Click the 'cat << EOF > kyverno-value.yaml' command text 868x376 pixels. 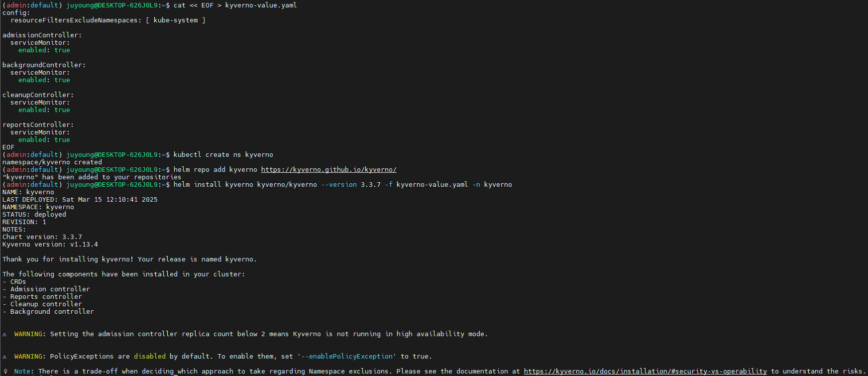235,5
